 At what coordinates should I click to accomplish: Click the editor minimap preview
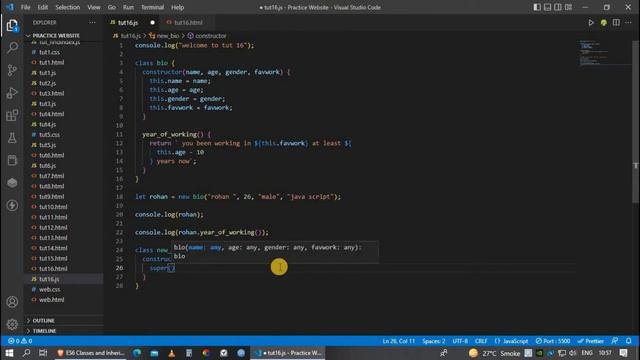pyautogui.click(x=605, y=53)
